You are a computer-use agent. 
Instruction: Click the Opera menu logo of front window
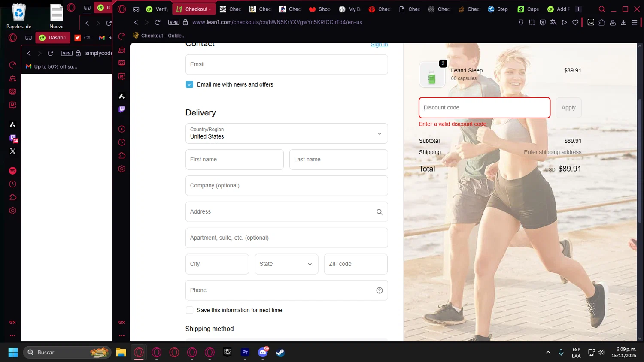click(x=122, y=9)
